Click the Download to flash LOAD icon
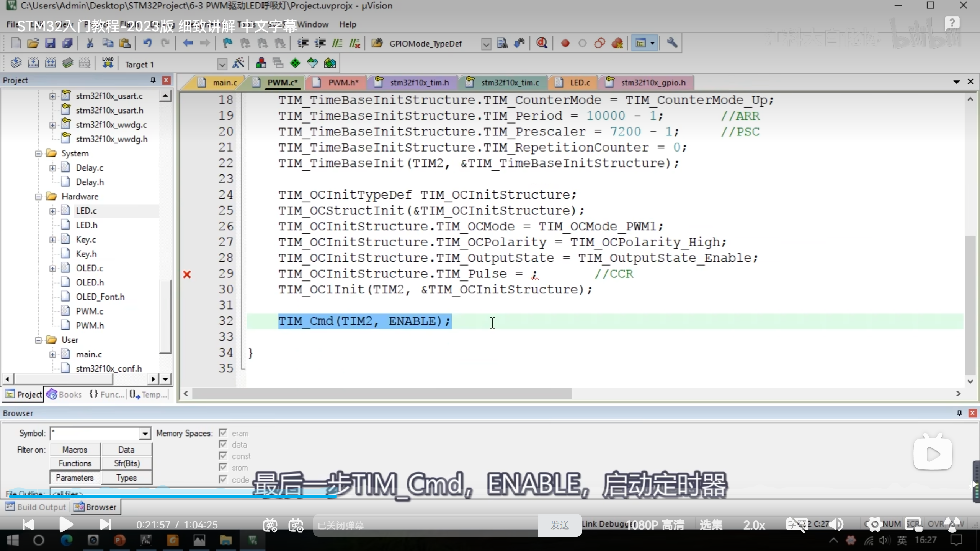Screen dimensions: 980x551 tap(108, 63)
